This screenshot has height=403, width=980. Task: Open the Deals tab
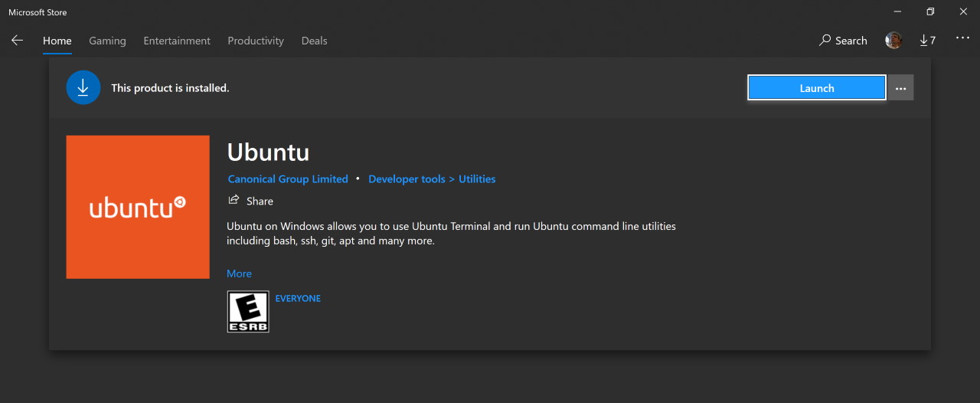[314, 41]
